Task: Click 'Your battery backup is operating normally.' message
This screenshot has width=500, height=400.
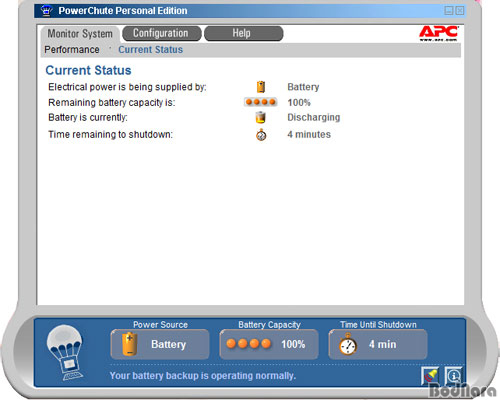Action: (x=203, y=376)
